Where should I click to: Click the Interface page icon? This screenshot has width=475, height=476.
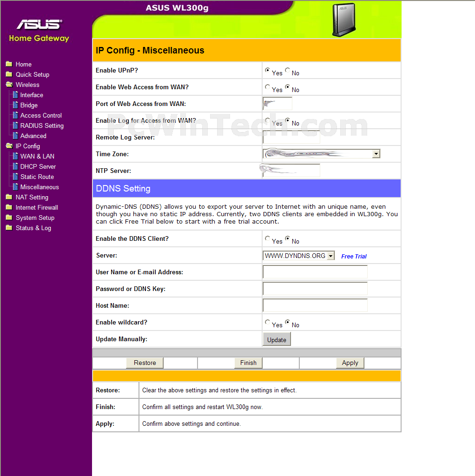click(x=15, y=95)
